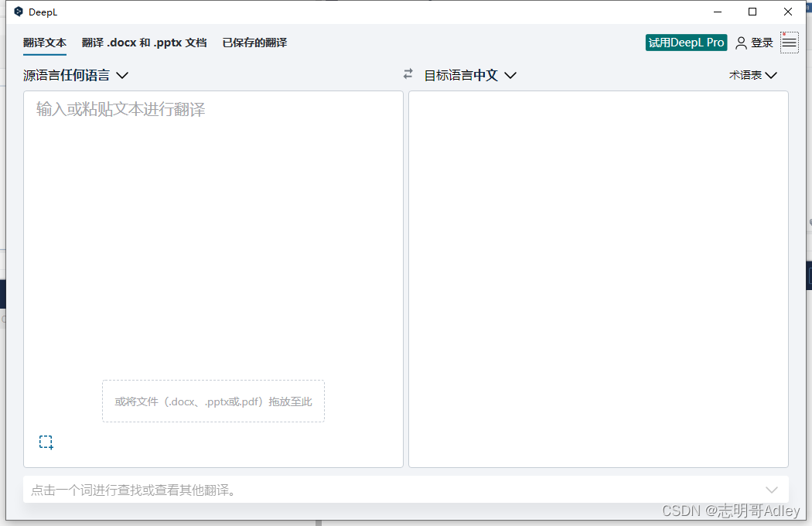812x526 pixels.
Task: Maximize the DeepL window
Action: [x=752, y=12]
